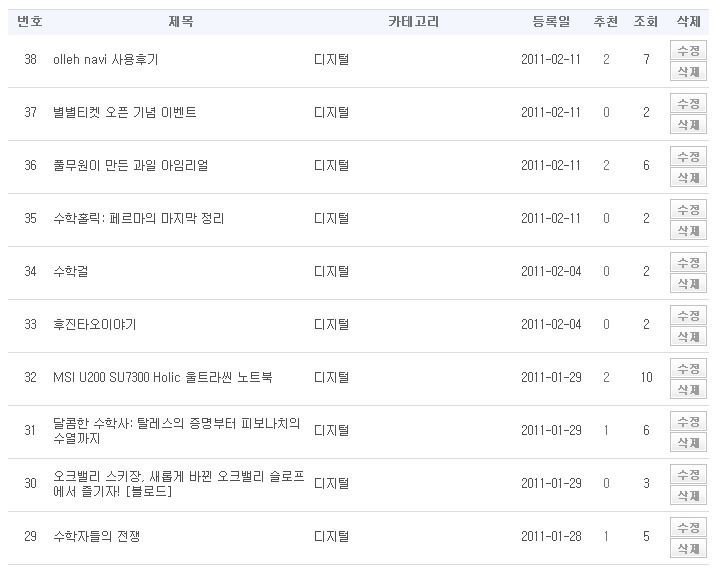Click the 번호 column header
Screen dimensions: 720x575
[30, 21]
